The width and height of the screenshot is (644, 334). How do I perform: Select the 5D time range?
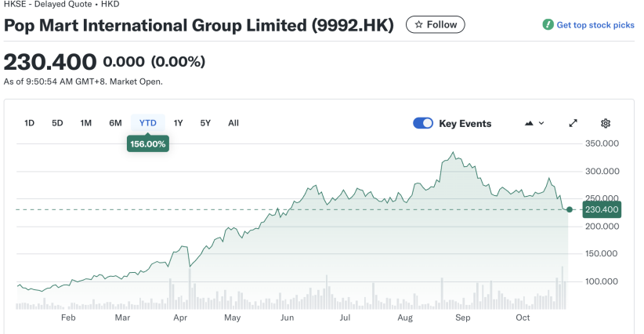57,123
